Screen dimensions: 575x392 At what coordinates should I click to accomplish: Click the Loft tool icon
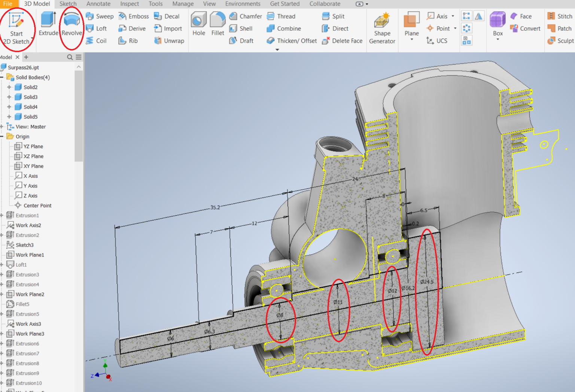tap(97, 28)
